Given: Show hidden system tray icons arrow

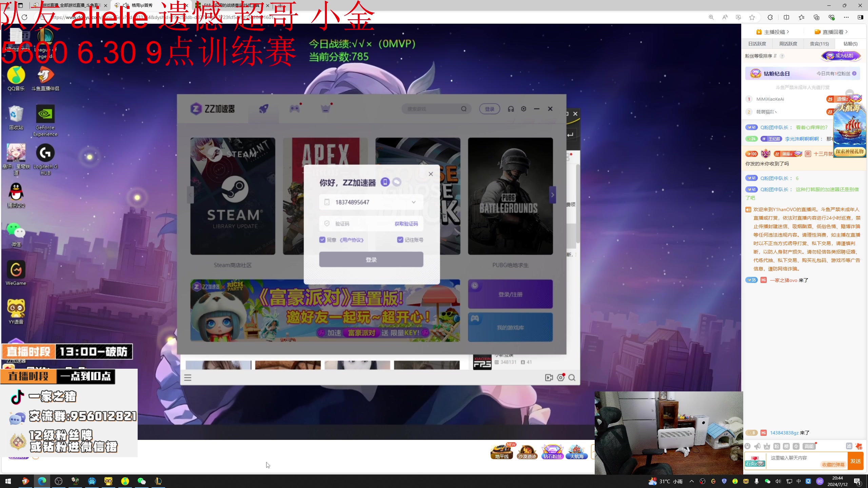Looking at the screenshot, I should (x=692, y=481).
